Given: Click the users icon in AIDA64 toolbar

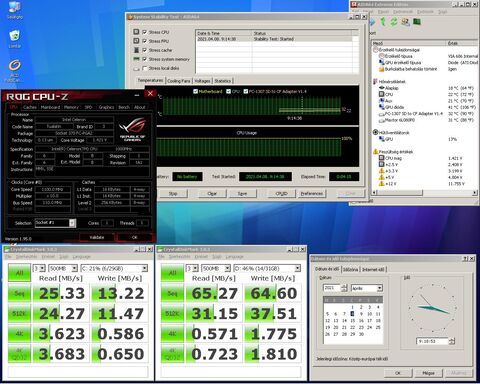Looking at the screenshot, I should [x=405, y=22].
